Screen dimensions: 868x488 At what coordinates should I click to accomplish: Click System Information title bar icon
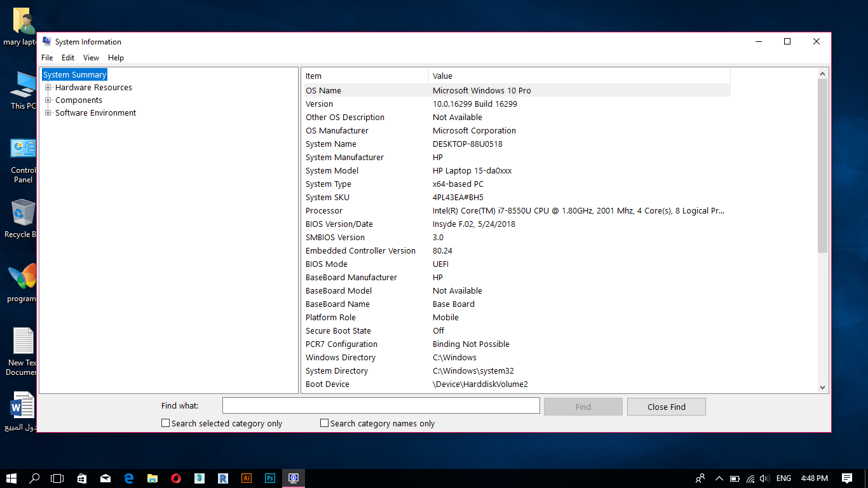coord(46,41)
